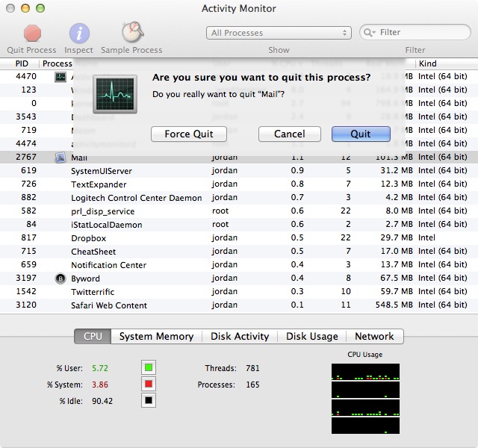Click the 548.5 MB memory value
Image resolution: width=478 pixels, height=448 pixels.
pyautogui.click(x=394, y=305)
